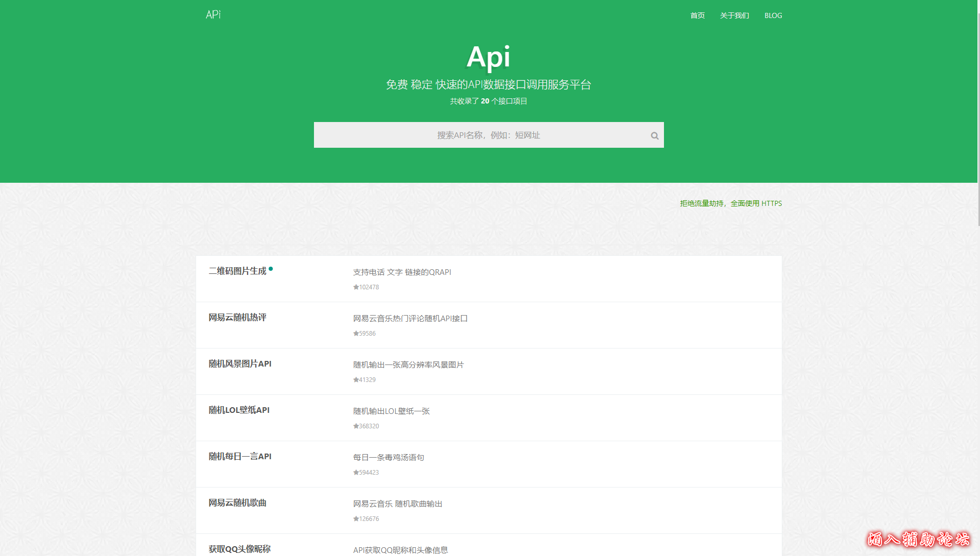
Task: Click the APi logo in header
Action: [213, 14]
